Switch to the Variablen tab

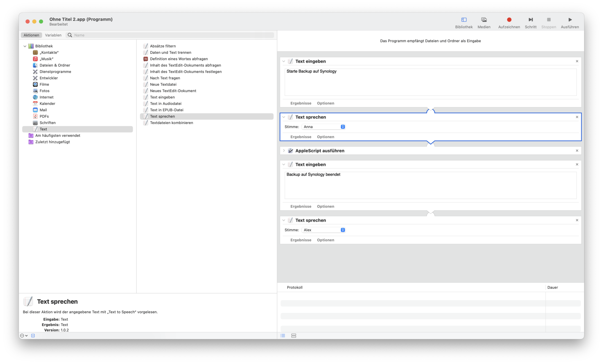(53, 35)
